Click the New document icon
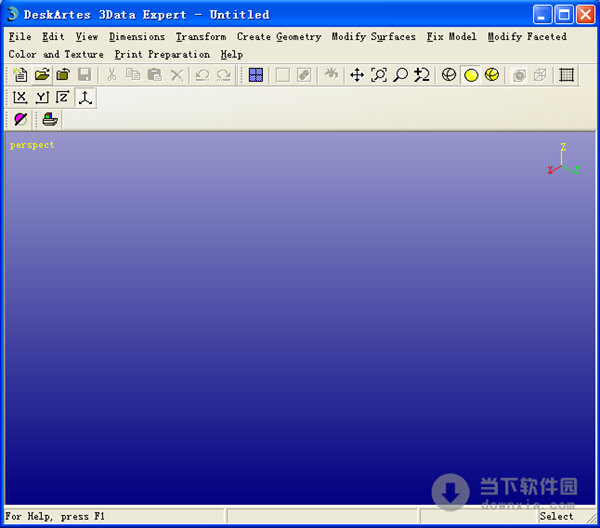Screen dimensions: 600x528 coord(20,75)
